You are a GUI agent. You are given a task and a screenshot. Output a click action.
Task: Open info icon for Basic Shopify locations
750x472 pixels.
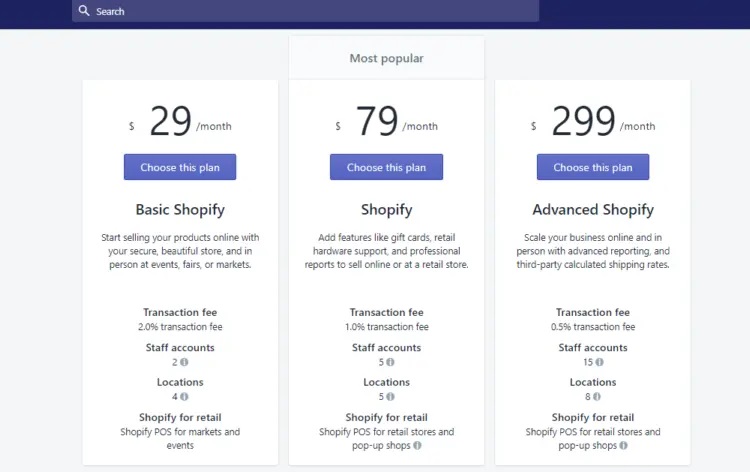184,396
